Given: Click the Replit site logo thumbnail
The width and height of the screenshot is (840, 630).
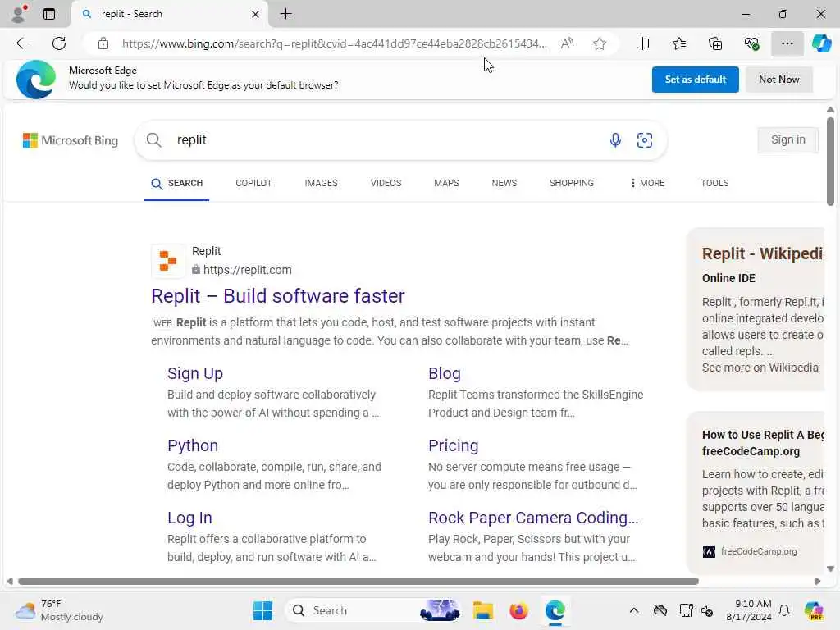Looking at the screenshot, I should [x=167, y=261].
